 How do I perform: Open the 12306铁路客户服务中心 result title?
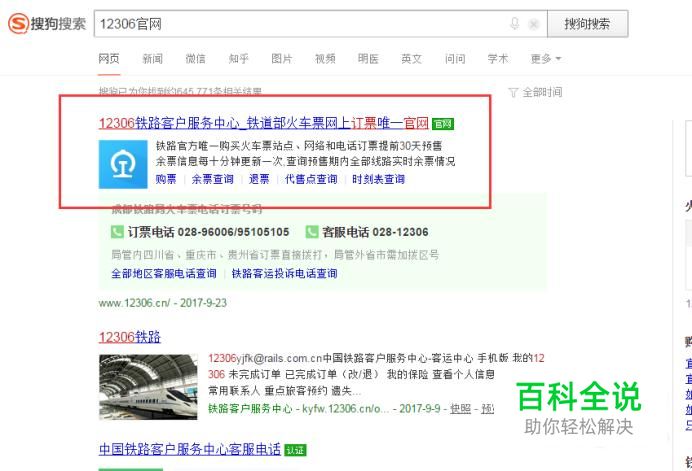263,123
